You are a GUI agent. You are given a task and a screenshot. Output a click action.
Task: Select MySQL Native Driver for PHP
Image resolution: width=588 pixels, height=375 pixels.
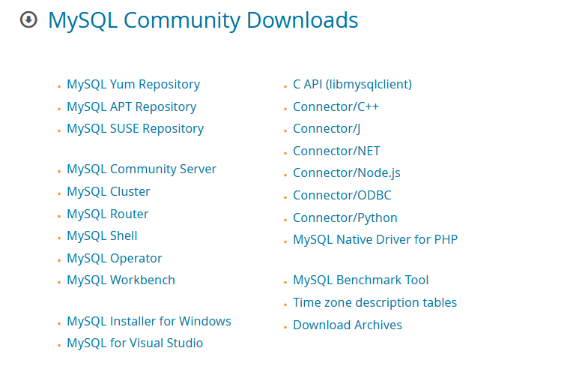375,239
